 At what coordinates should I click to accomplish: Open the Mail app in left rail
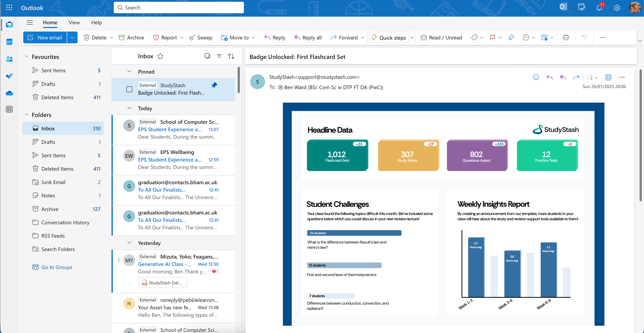[9, 25]
